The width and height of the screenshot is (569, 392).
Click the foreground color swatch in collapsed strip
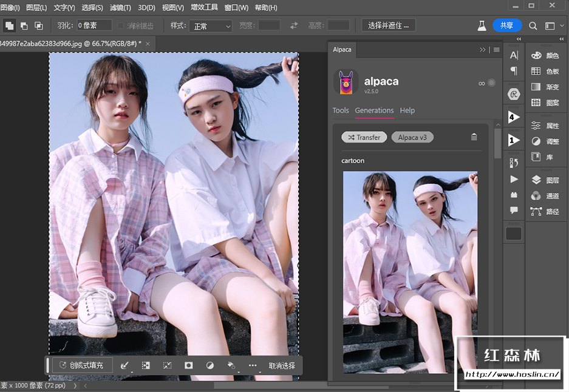click(514, 233)
